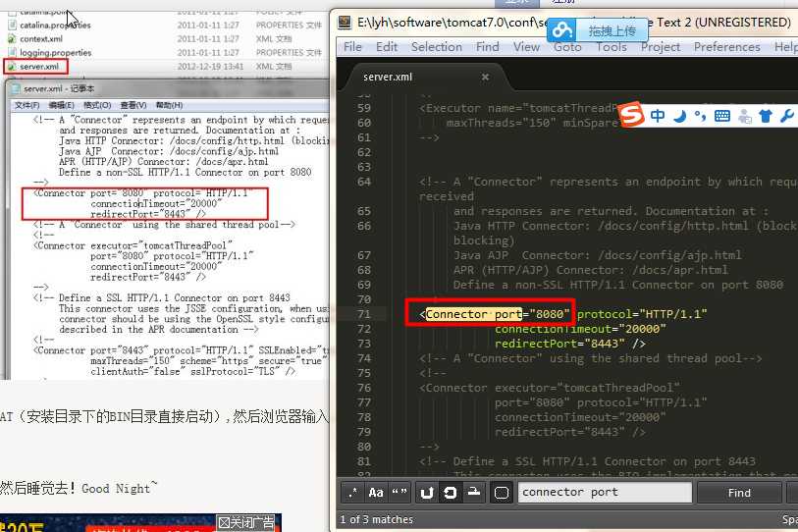Image resolution: width=798 pixels, height=532 pixels.
Task: Click highlighted 'Connector port' match on line 71
Action: (473, 314)
